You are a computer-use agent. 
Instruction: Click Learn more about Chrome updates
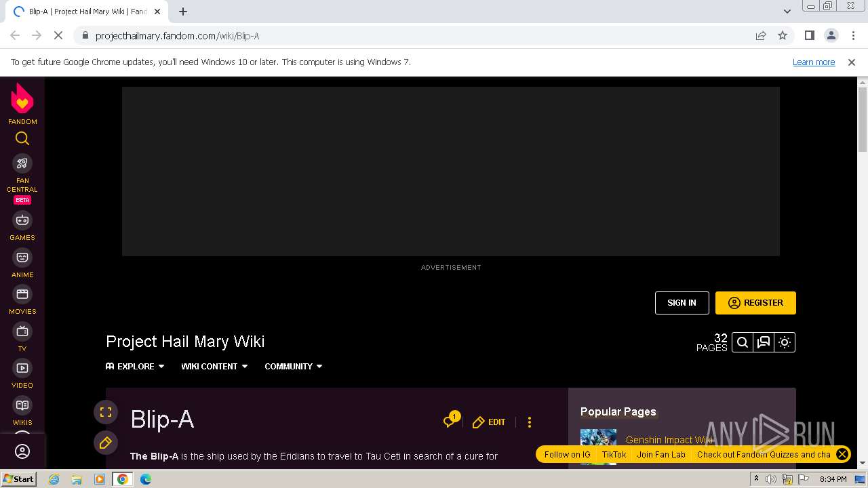[814, 62]
